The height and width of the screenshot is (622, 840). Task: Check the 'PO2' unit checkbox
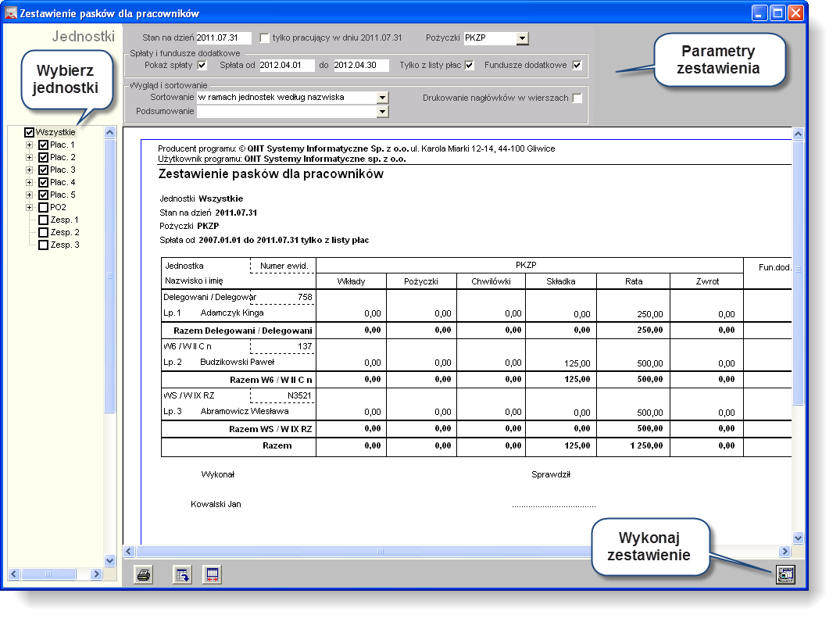tap(44, 207)
